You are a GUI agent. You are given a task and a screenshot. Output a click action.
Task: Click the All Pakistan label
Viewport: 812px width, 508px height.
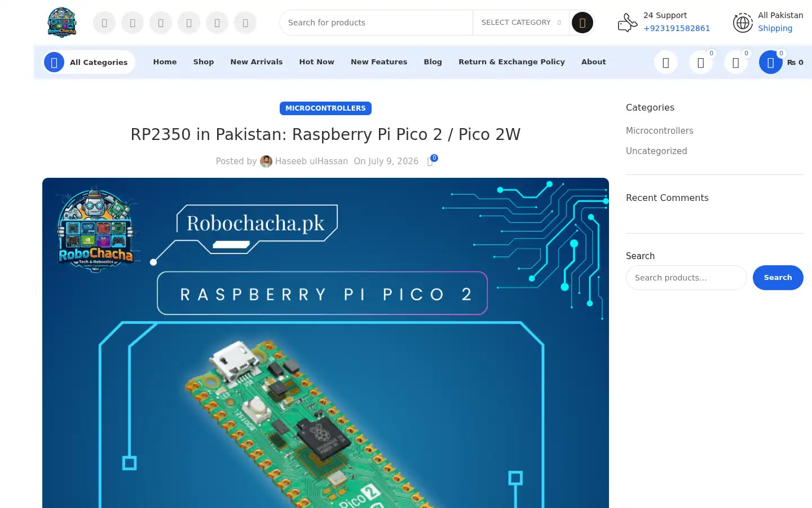(x=780, y=15)
